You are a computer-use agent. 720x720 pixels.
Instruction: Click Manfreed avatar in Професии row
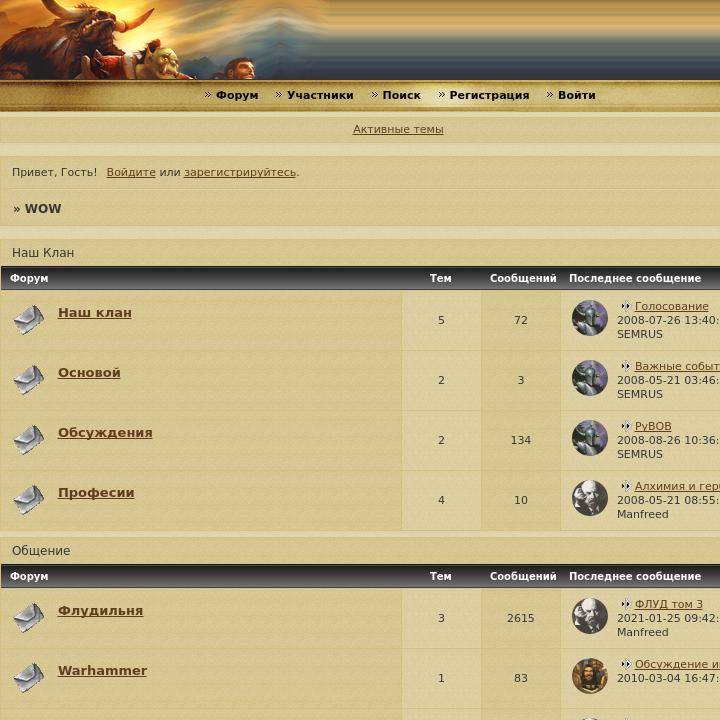click(590, 498)
